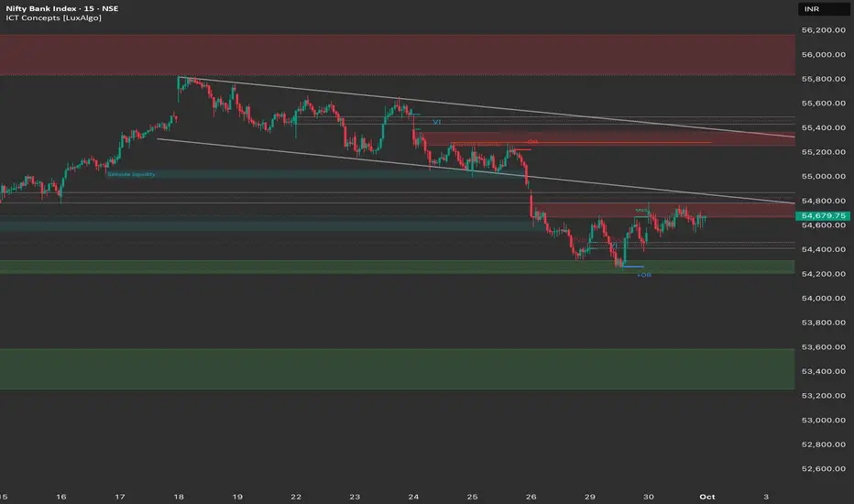854x504 pixels.
Task: Select date 18 on the time axis
Action: pos(178,496)
